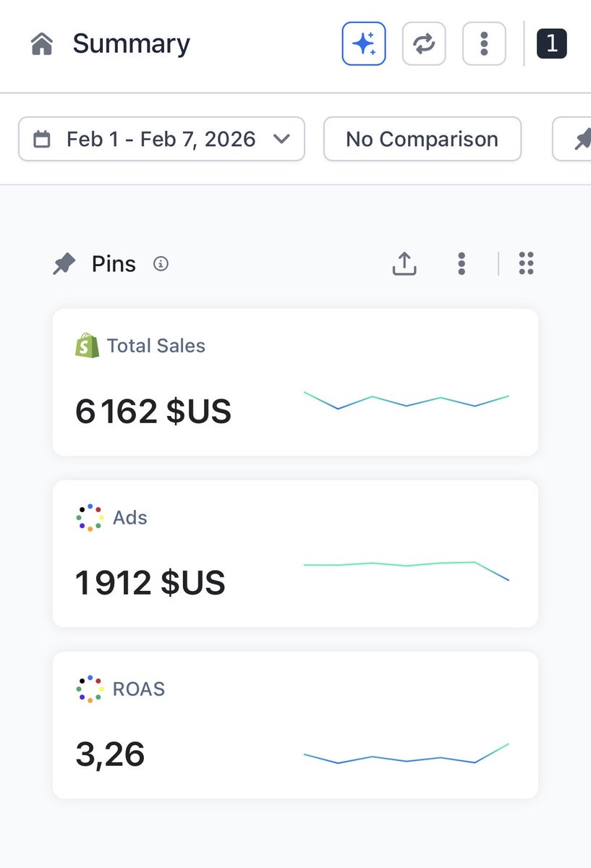Go to the home icon beside Summary
Image resolution: width=591 pixels, height=868 pixels.
pyautogui.click(x=42, y=44)
